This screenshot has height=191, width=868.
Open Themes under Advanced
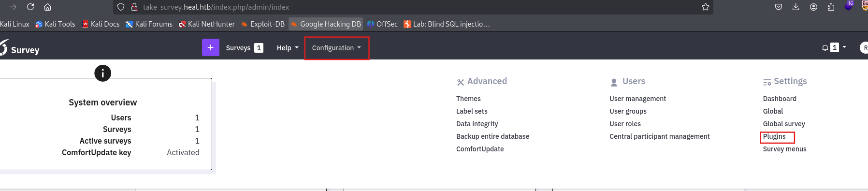coord(468,99)
